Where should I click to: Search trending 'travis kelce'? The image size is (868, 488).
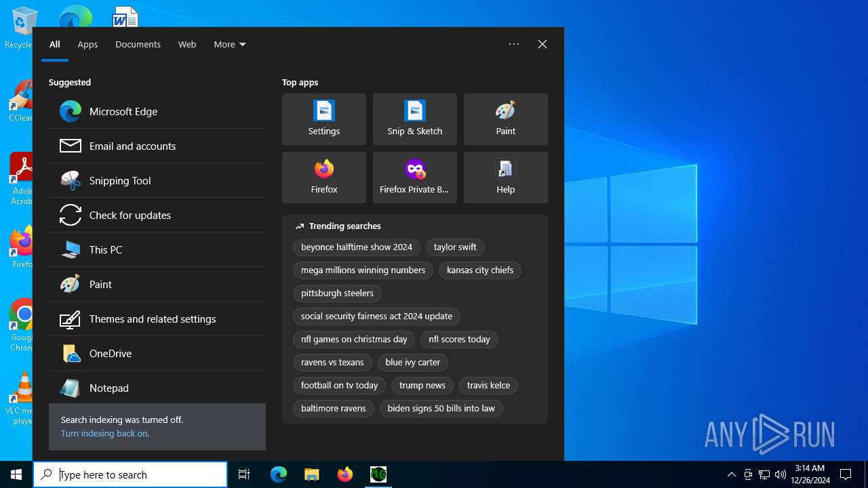(x=488, y=386)
